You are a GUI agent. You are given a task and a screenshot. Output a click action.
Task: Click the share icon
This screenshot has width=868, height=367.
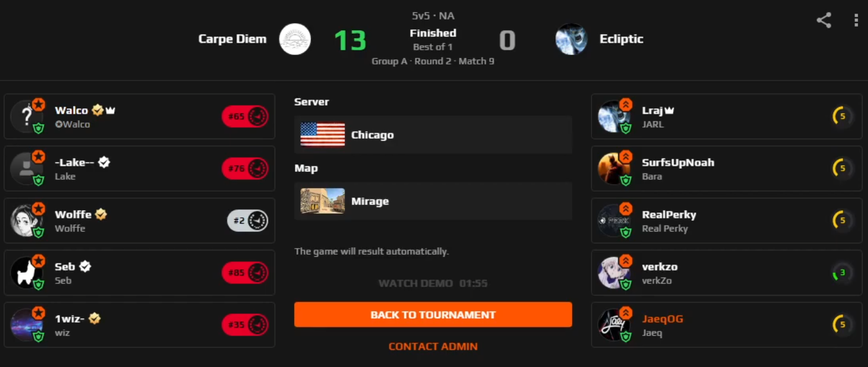(824, 21)
